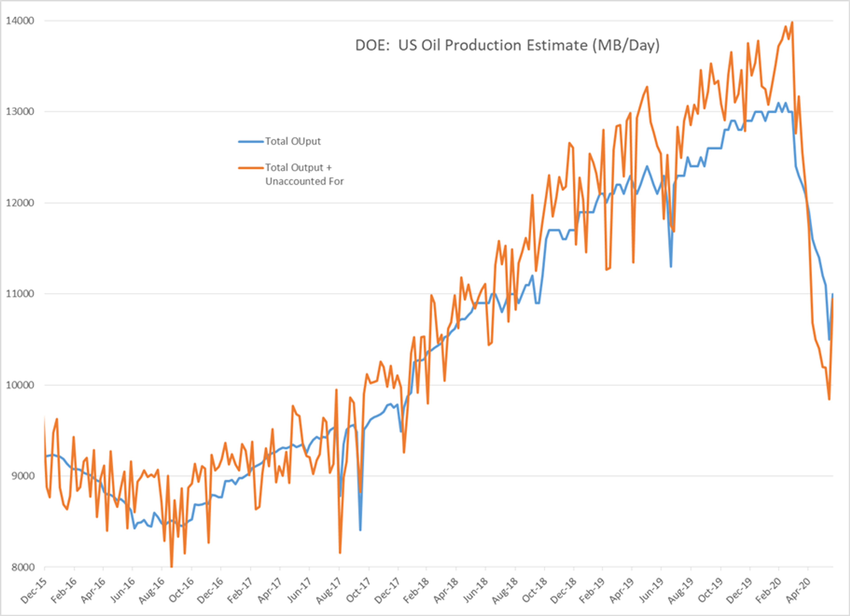Select the 'Total Output + Unaccounted For' legend label

coord(304,174)
